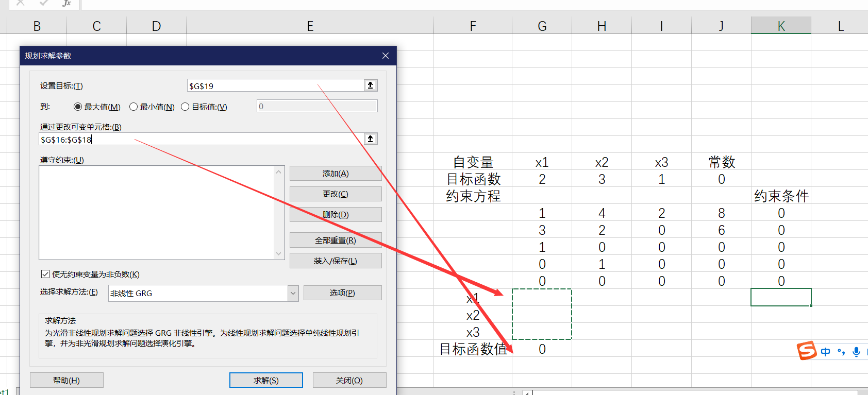Click the range picker icon for Set Objective field

click(x=370, y=85)
